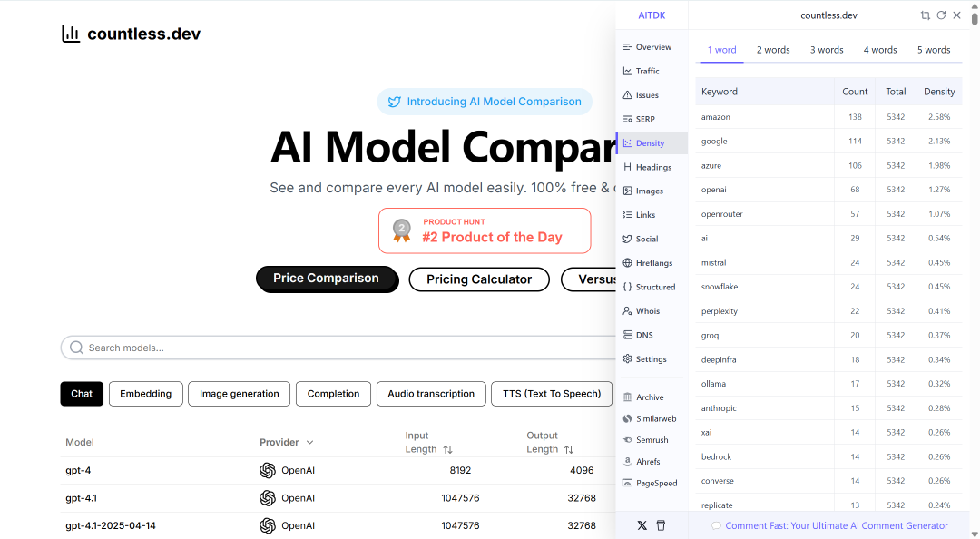This screenshot has height=539, width=980.
Task: Open PageSpeed for this site
Action: tap(652, 483)
